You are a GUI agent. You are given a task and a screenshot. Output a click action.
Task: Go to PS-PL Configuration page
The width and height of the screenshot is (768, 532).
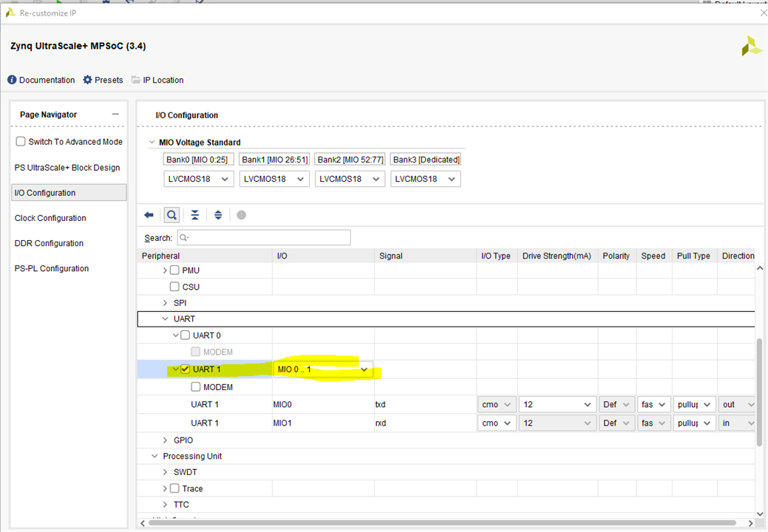click(52, 268)
